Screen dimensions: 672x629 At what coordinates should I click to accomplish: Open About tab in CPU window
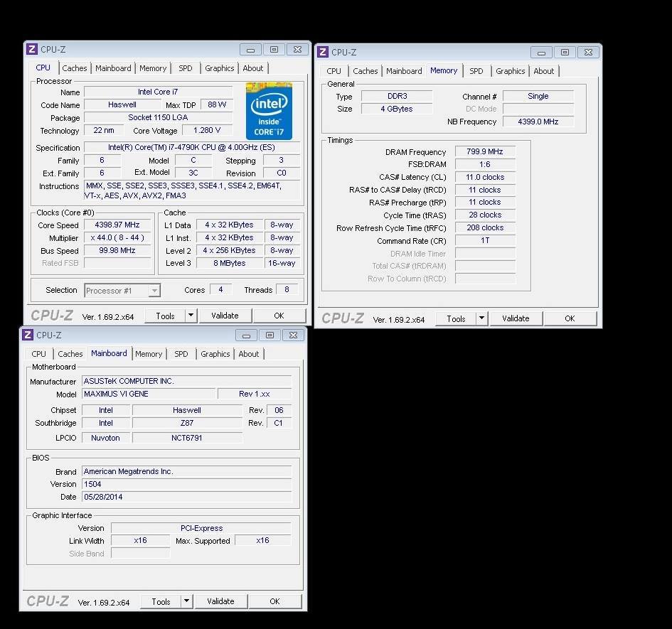pyautogui.click(x=253, y=68)
